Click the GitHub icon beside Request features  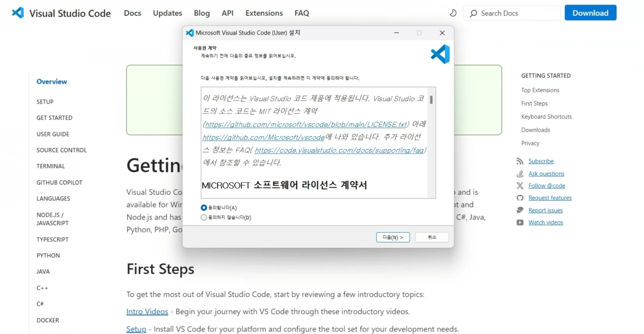point(520,198)
